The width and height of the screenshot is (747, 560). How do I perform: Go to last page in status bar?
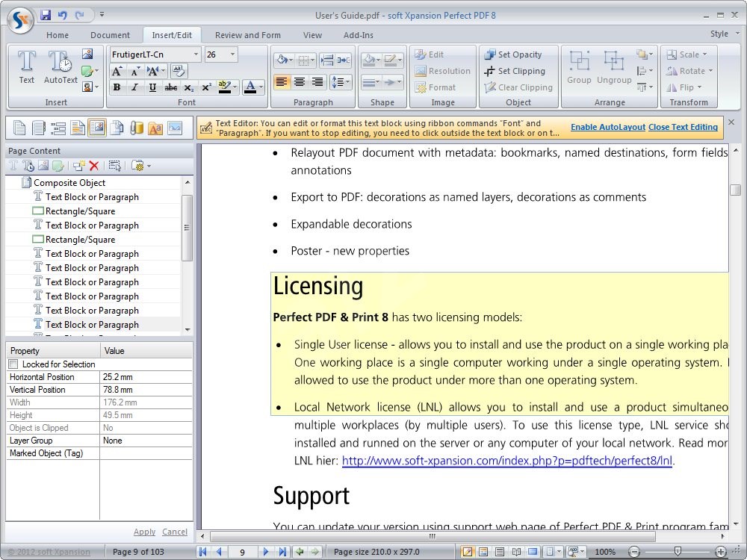tap(282, 552)
